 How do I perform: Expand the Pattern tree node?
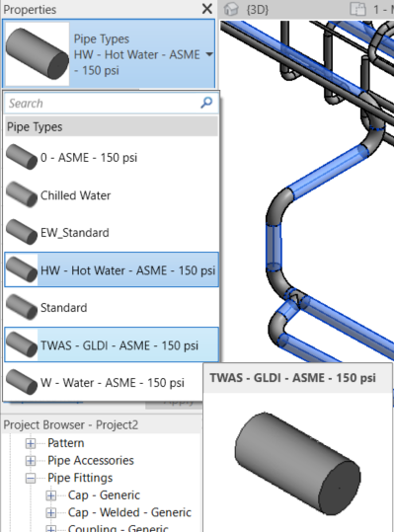(31, 443)
